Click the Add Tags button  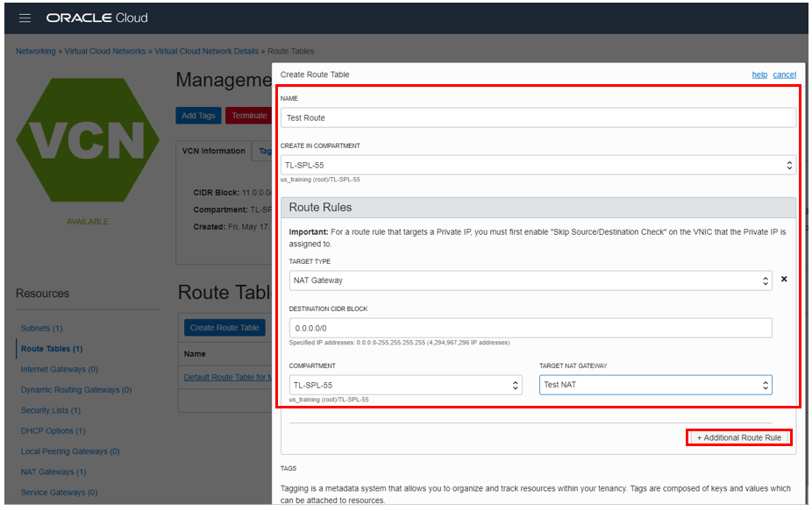[x=198, y=115]
